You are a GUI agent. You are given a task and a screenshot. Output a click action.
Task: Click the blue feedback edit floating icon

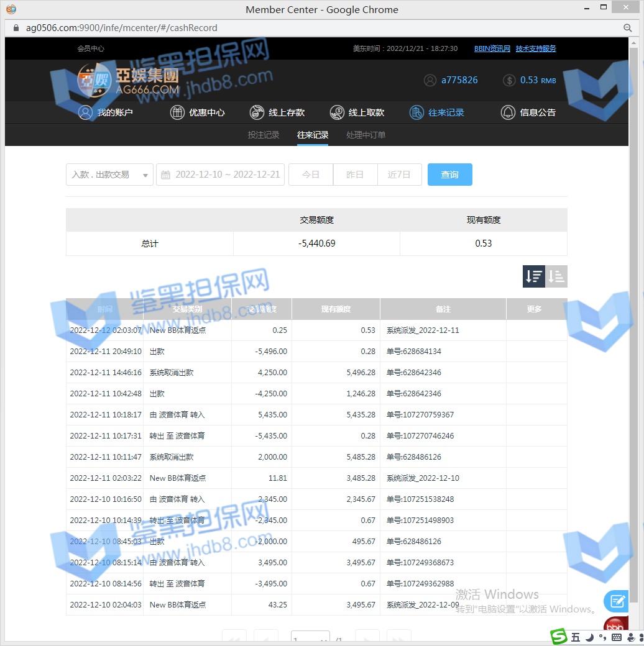click(x=617, y=601)
